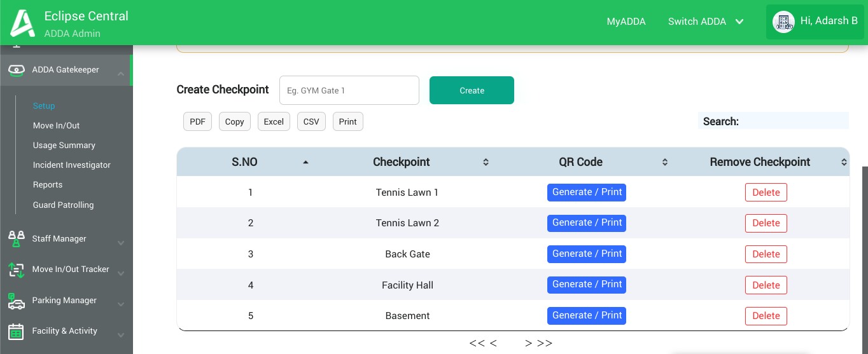Export the table as Excel

point(274,121)
